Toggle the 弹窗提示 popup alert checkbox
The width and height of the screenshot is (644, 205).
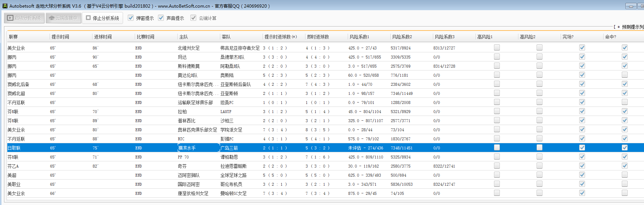[131, 18]
